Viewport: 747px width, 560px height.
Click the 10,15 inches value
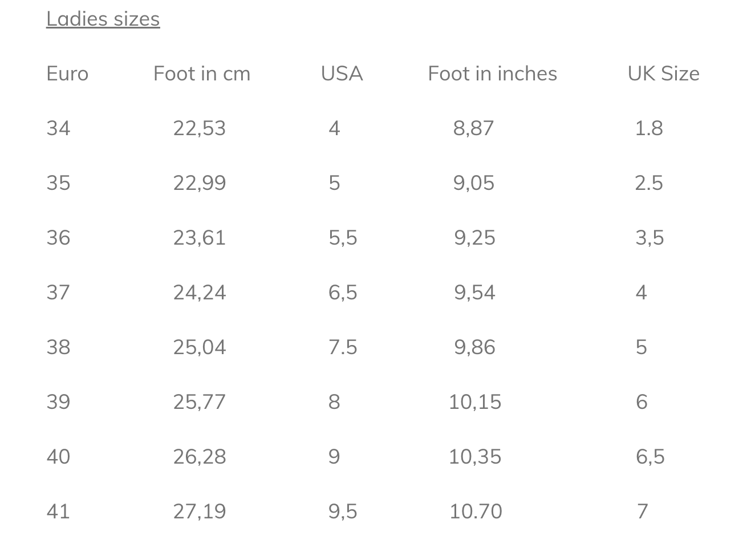coord(475,402)
